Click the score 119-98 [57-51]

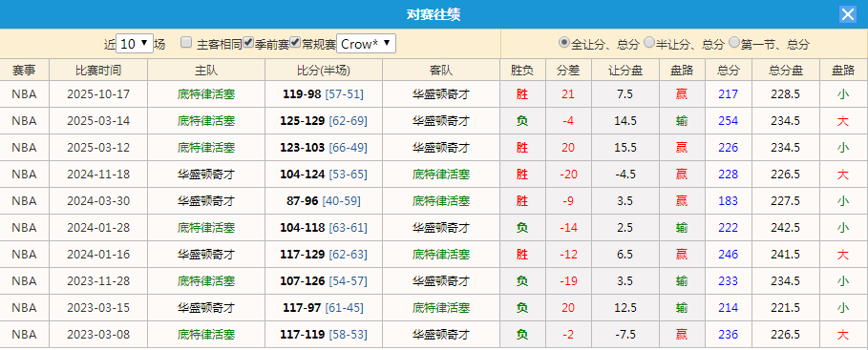pos(324,94)
